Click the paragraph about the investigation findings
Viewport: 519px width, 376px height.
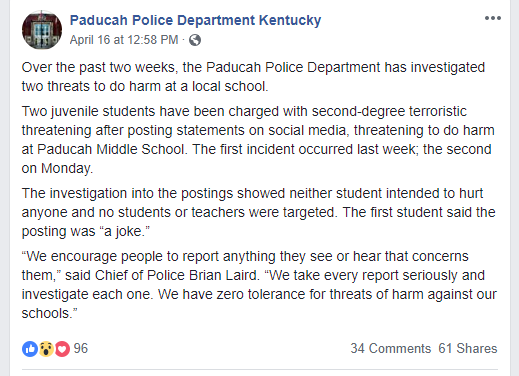tap(259, 212)
